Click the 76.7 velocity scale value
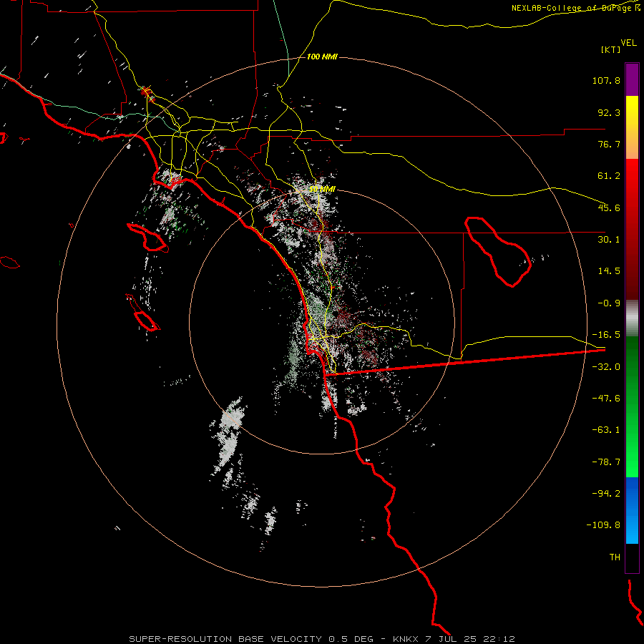 point(609,144)
